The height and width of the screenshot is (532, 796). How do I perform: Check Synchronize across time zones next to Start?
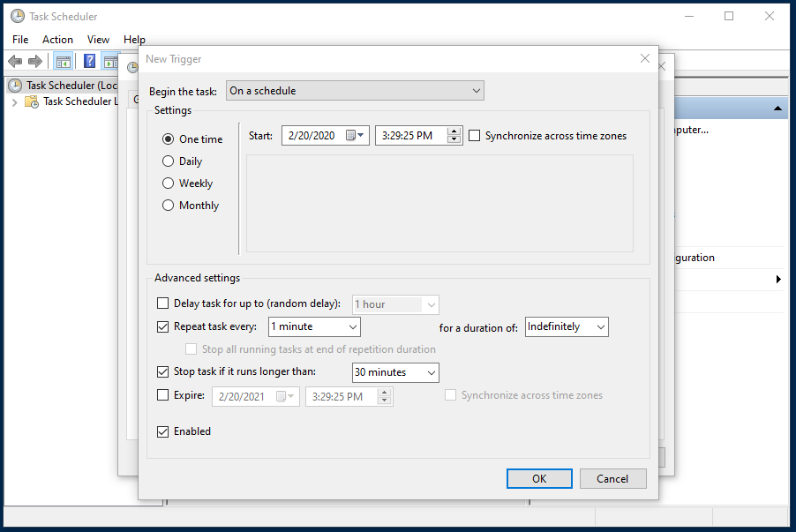[474, 136]
